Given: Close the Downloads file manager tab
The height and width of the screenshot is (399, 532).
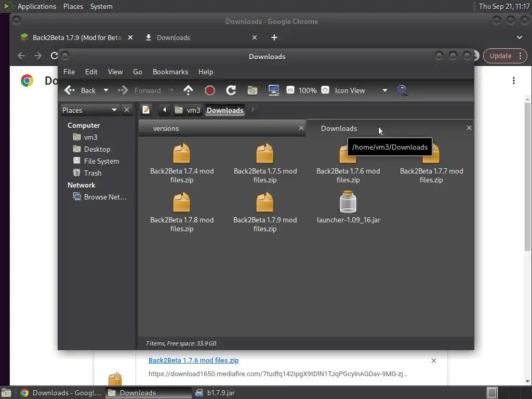Looking at the screenshot, I should (x=469, y=128).
